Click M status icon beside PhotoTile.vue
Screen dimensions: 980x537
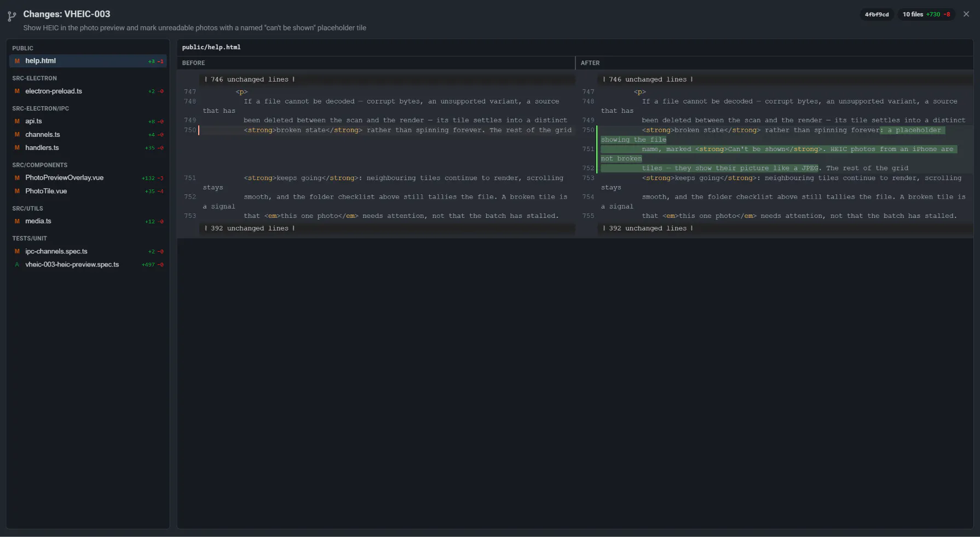click(x=17, y=191)
